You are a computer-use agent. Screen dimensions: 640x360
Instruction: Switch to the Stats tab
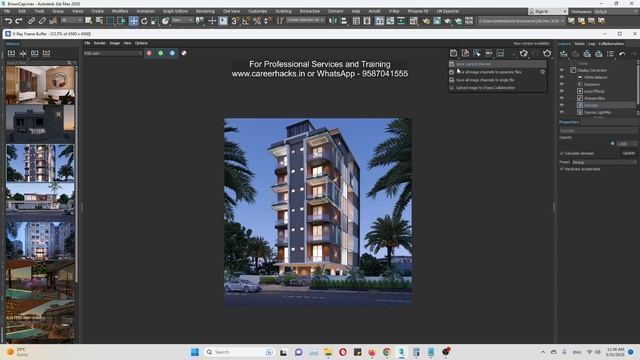580,44
